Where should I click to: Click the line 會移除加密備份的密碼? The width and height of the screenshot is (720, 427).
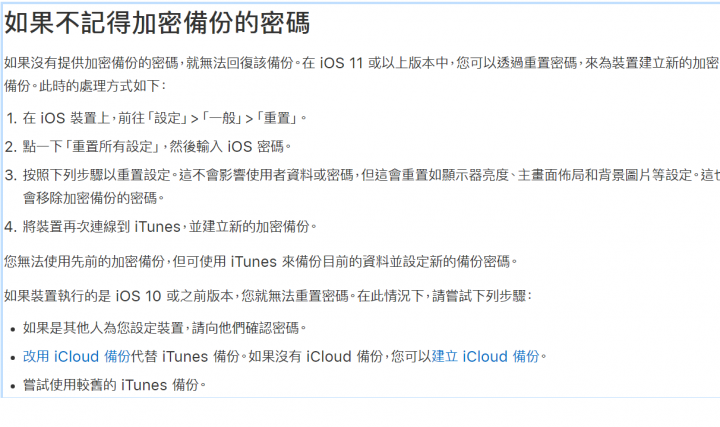coord(94,198)
